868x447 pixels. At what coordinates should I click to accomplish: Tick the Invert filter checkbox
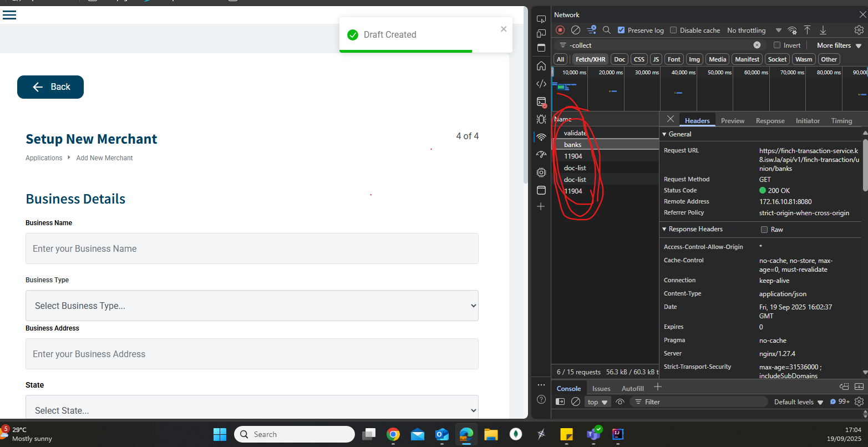[x=777, y=45]
